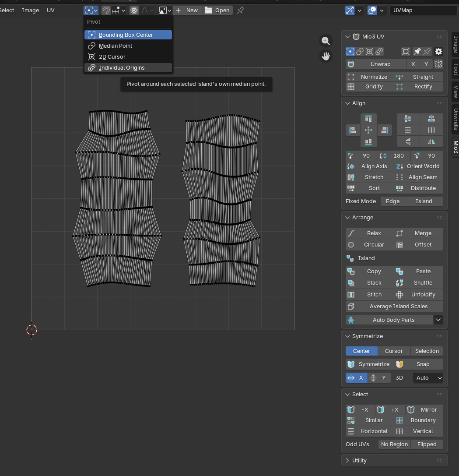
Task: Toggle the X symmetrize axis
Action: [x=356, y=377]
